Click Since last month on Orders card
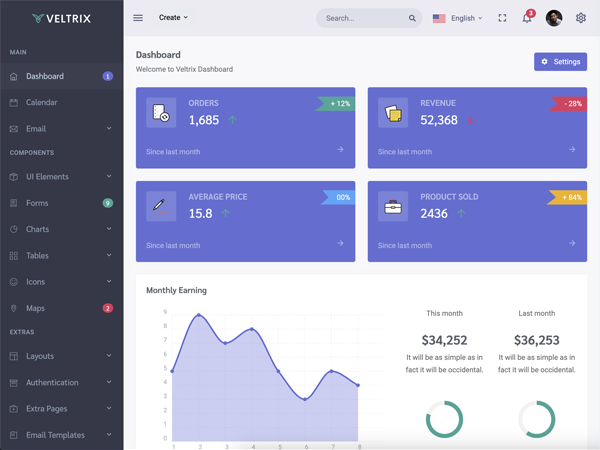Image resolution: width=600 pixels, height=450 pixels. click(x=173, y=152)
